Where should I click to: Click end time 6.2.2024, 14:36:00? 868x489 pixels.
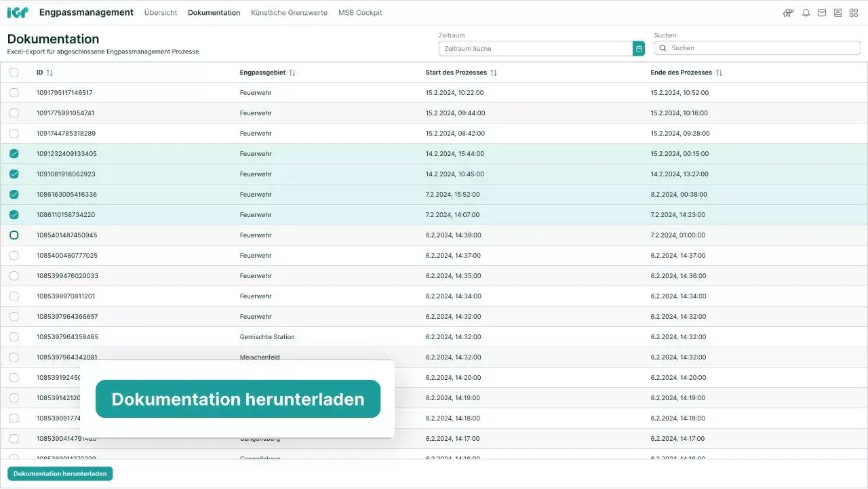tap(678, 276)
